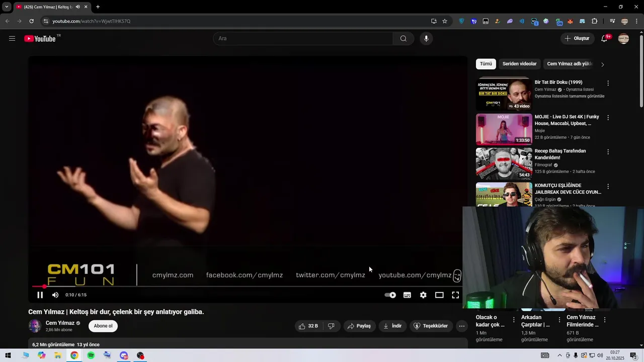
Task: Open options for KOMUTÇU EŞLİĞİNDE video
Action: click(608, 187)
